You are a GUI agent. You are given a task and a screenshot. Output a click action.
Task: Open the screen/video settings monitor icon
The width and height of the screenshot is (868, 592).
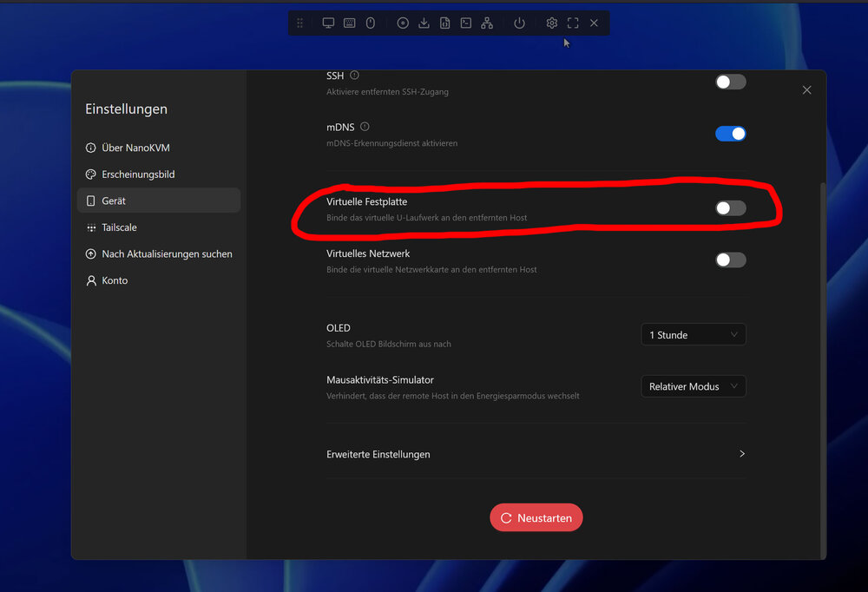click(328, 23)
